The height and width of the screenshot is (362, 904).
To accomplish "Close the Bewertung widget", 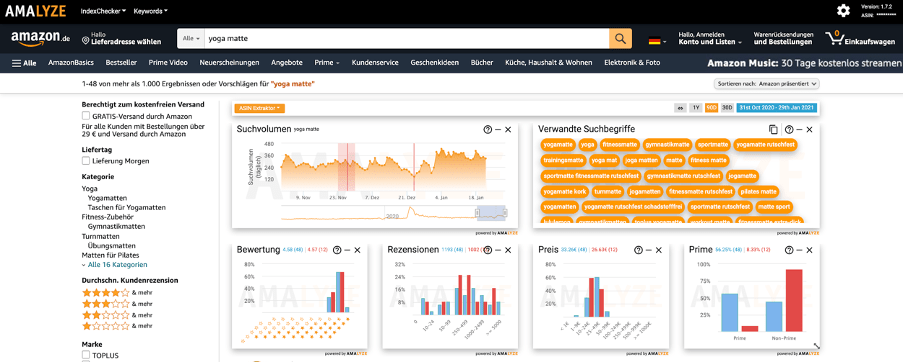I will tap(357, 250).
